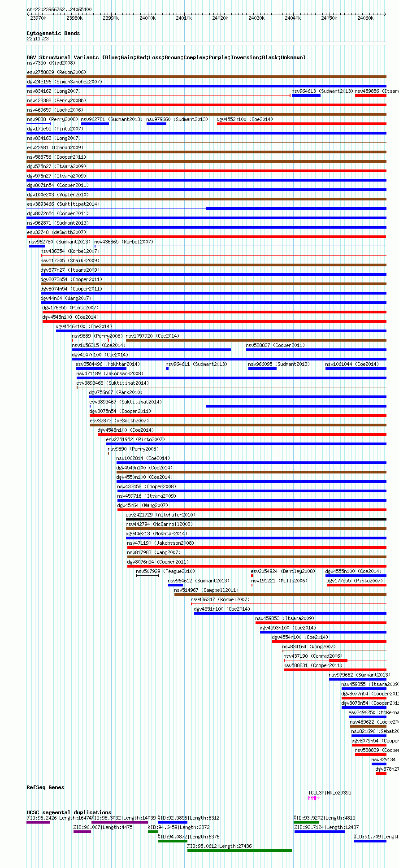The image size is (399, 868).
Task: Click the red bracketed bar of nsv9889 (Perry2008)
Action: (91, 340)
